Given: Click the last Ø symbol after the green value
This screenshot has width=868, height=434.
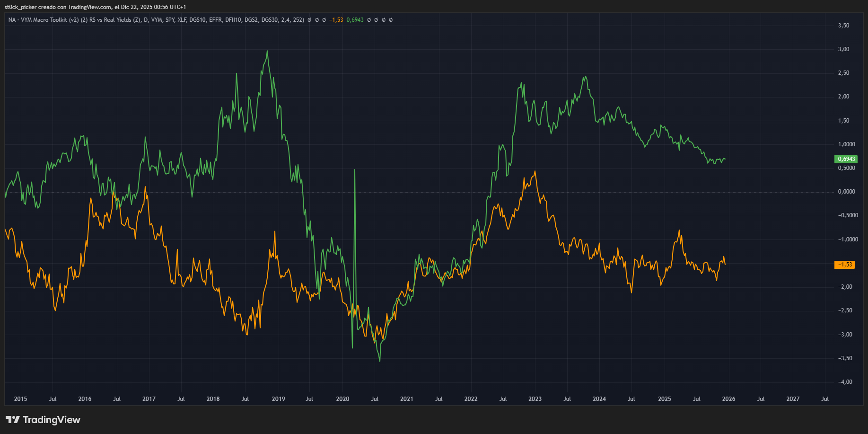Looking at the screenshot, I should (x=391, y=20).
